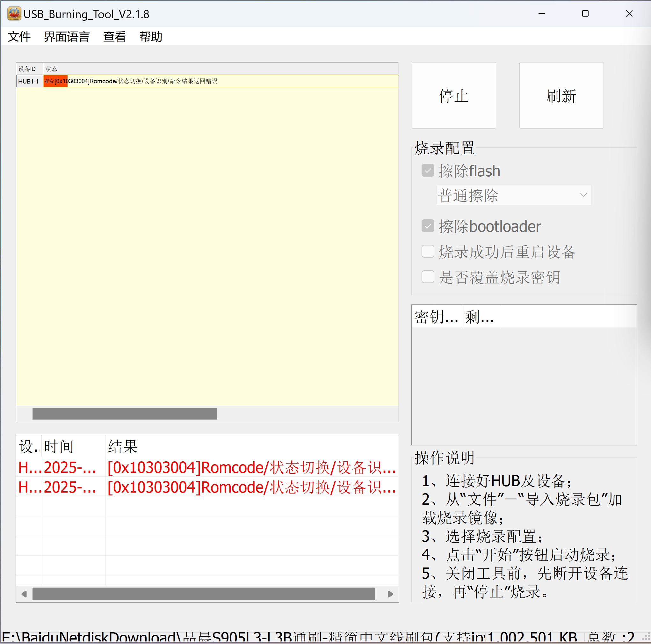Enable the 是否覆盖烧录密钥 checkbox
Viewport: 651px width, 644px height.
point(428,276)
